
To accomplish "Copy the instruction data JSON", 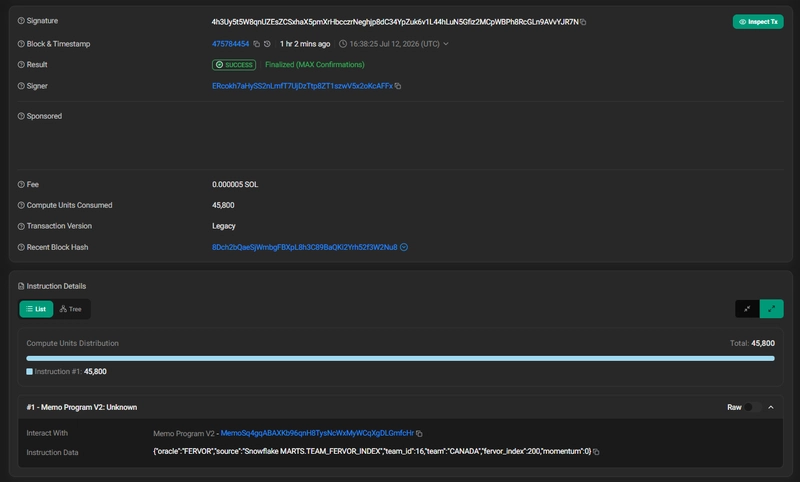I will [596, 451].
